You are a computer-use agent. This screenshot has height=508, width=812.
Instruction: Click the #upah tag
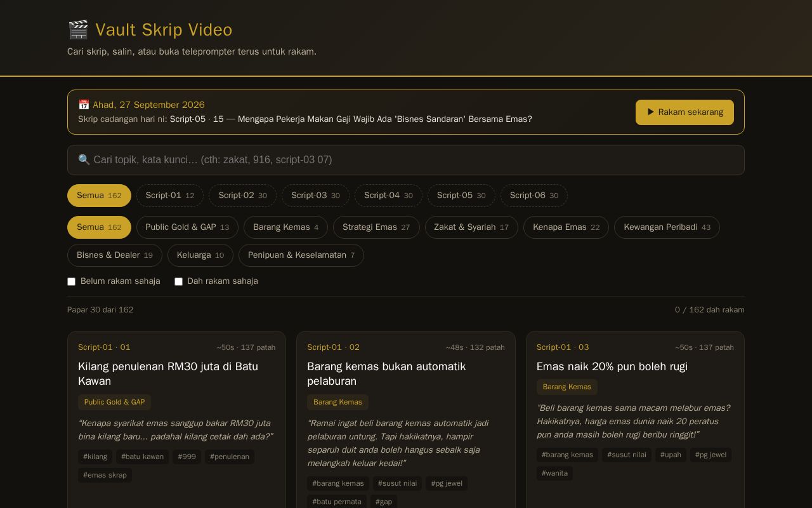pos(671,455)
